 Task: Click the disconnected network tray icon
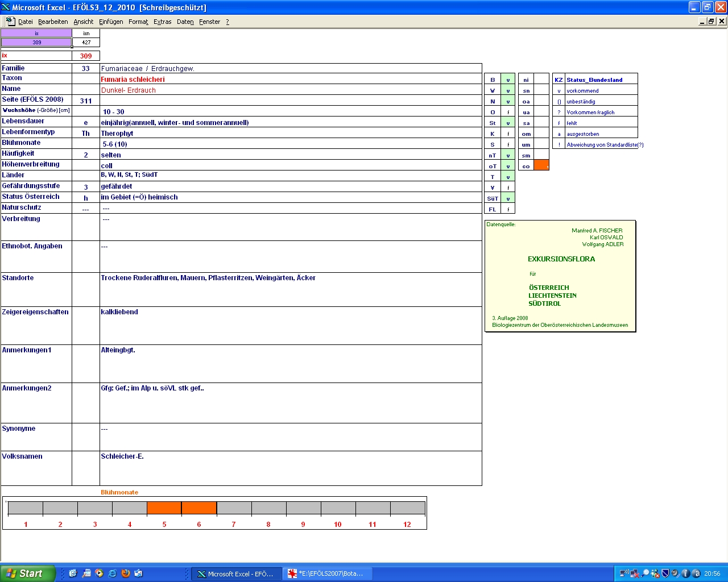tap(635, 573)
